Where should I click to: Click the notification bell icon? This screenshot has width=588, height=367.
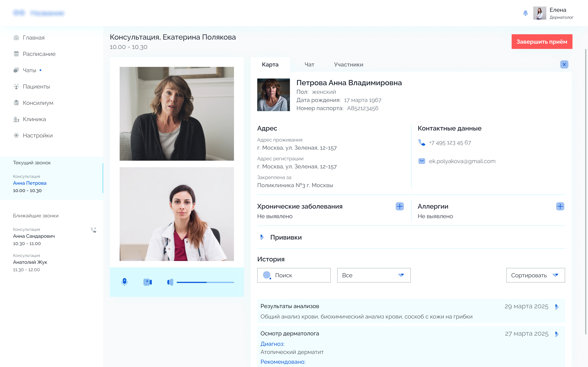tap(525, 13)
